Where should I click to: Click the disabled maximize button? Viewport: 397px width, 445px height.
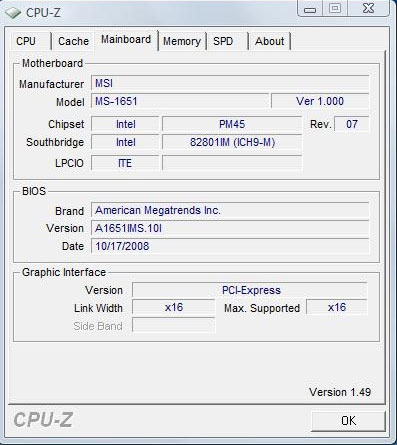coord(335,8)
